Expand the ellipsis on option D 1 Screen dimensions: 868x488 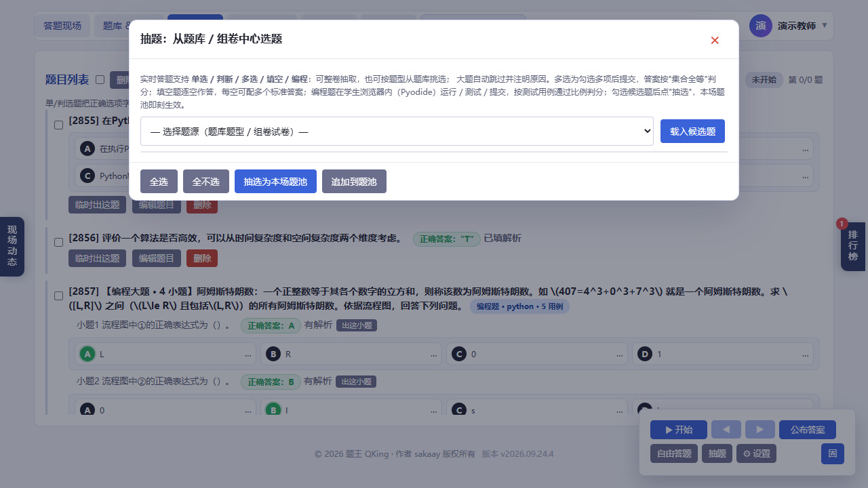click(806, 354)
